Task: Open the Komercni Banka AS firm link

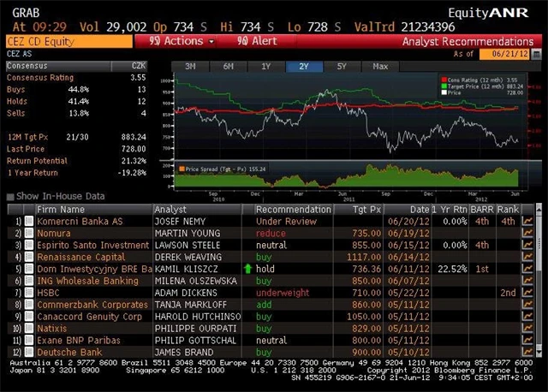Action: click(80, 221)
